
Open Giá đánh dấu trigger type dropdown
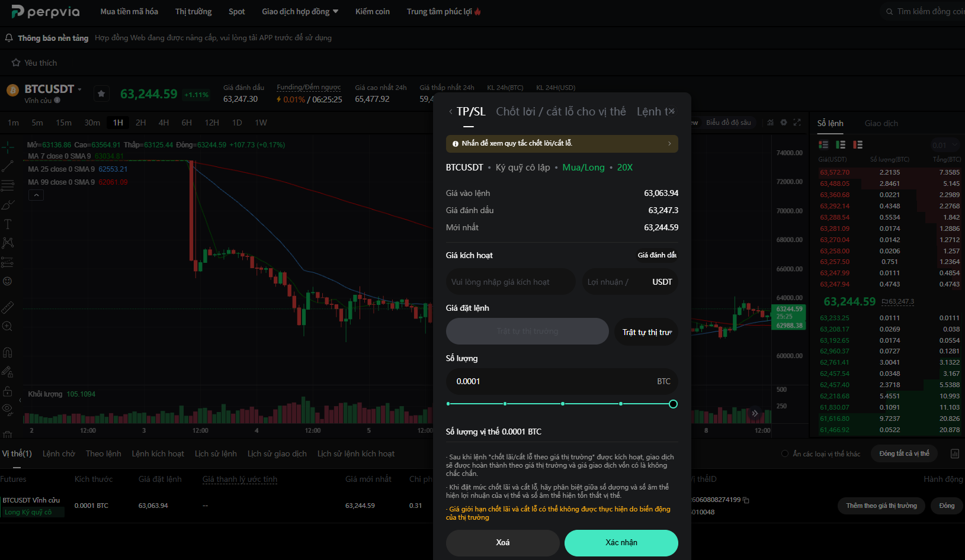[657, 255]
